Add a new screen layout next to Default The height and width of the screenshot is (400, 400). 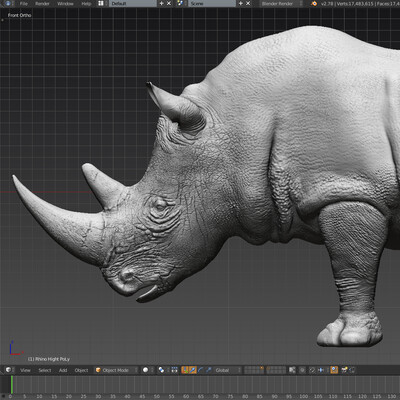pos(162,3)
